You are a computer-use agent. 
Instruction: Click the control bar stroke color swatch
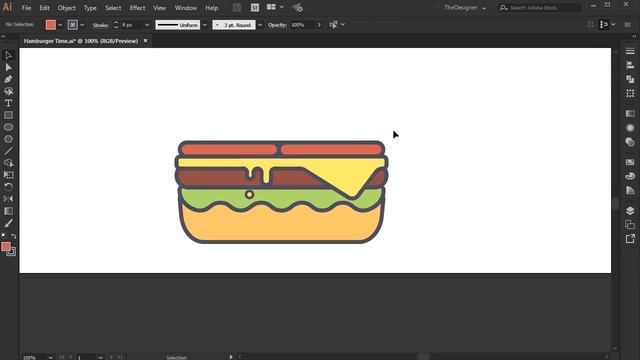[x=73, y=25]
